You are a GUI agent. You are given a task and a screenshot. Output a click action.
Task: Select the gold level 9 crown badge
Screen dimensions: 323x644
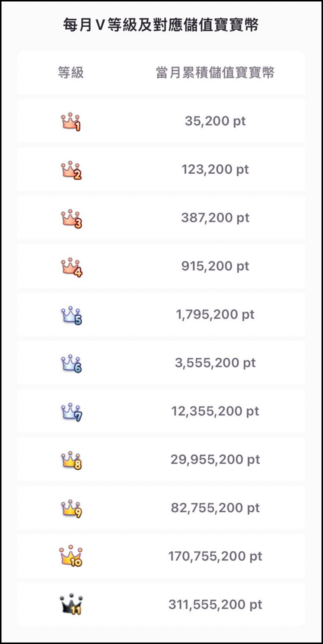(71, 509)
